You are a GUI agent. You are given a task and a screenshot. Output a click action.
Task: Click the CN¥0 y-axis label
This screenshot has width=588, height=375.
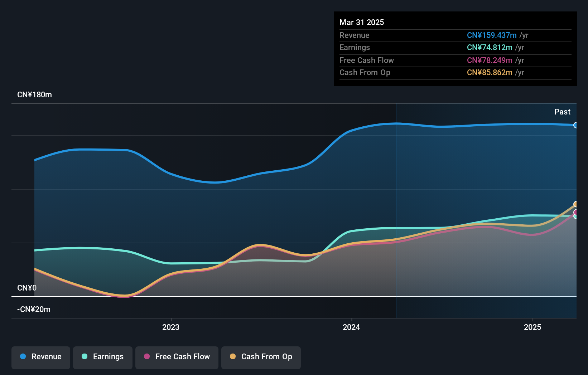coord(27,288)
